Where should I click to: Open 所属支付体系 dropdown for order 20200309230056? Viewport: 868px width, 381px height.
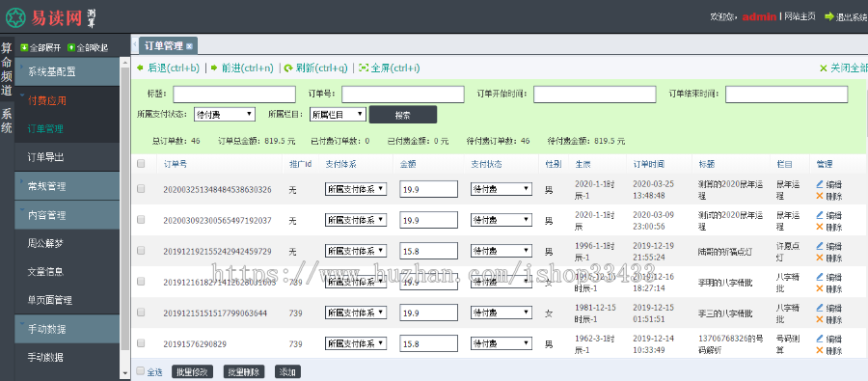tap(355, 220)
